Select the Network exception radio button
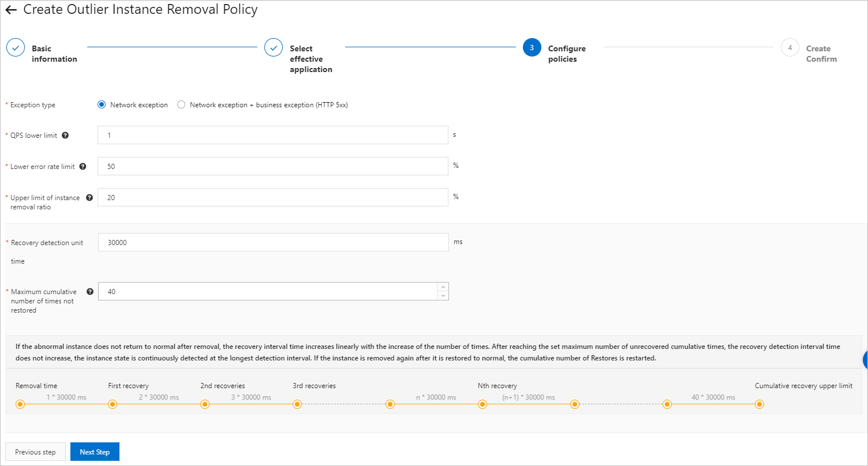 102,105
